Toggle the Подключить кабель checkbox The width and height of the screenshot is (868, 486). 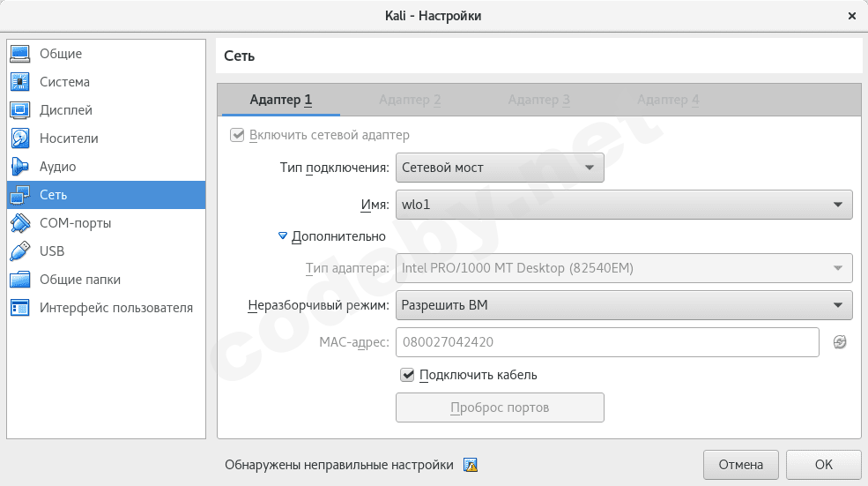click(407, 375)
